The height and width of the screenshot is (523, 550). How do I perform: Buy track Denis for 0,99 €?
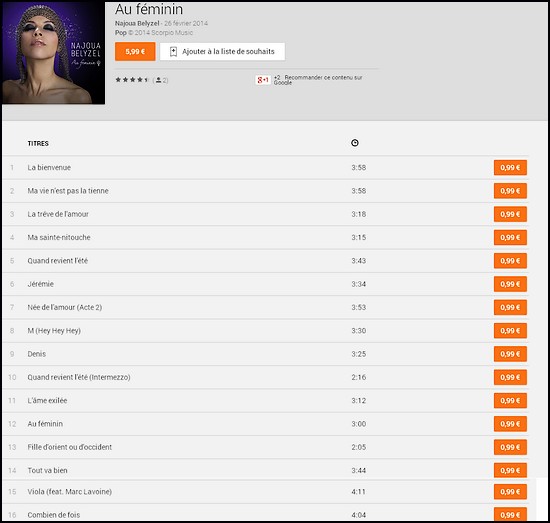click(510, 354)
